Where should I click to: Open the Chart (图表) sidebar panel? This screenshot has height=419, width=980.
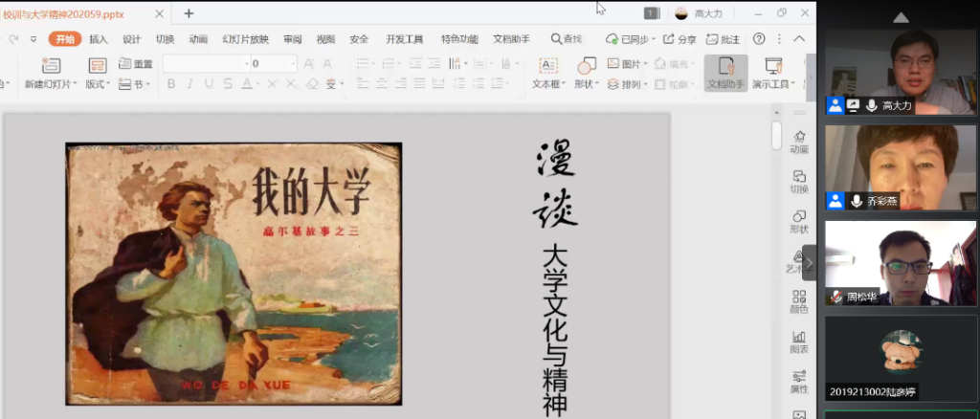click(798, 341)
